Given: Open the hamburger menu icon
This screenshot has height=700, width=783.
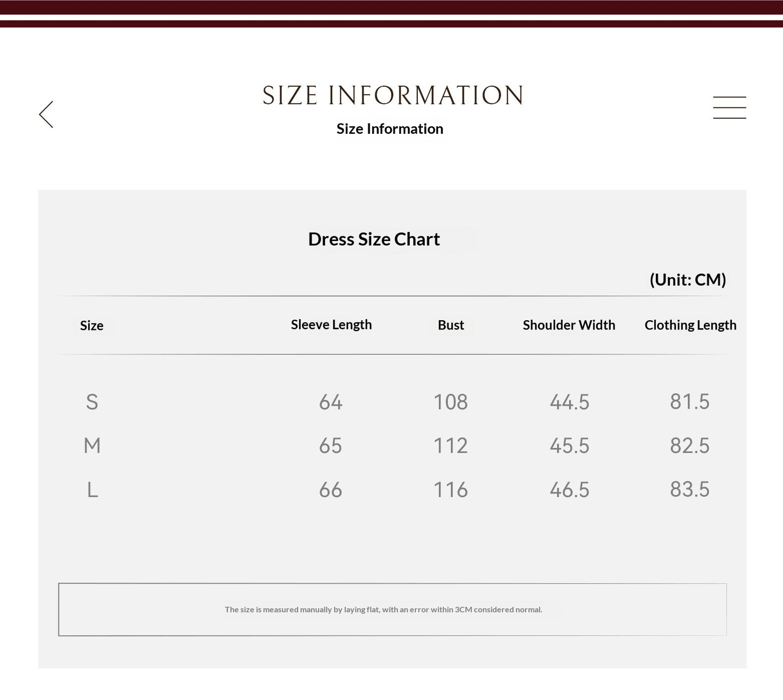Looking at the screenshot, I should 729,107.
